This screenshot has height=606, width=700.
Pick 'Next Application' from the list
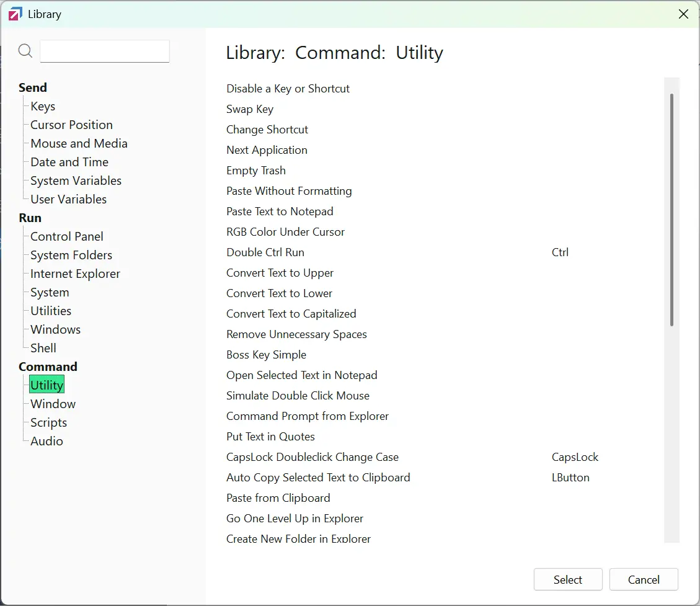click(x=267, y=151)
